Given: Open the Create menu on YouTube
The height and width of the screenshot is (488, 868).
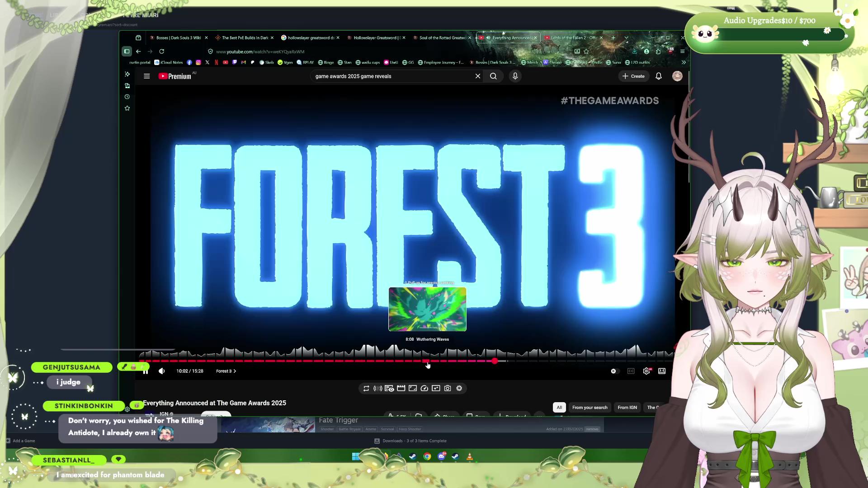Looking at the screenshot, I should [x=633, y=76].
